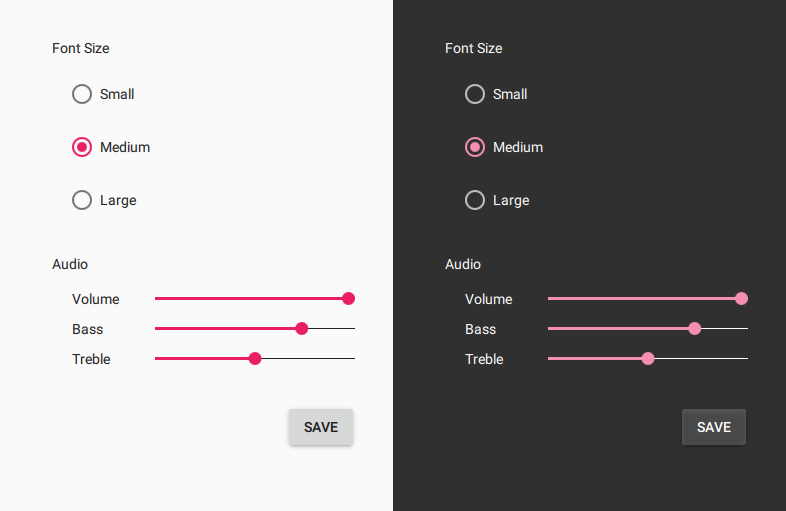
Task: Click the Bass slider knob in light panel
Action: pyautogui.click(x=302, y=328)
